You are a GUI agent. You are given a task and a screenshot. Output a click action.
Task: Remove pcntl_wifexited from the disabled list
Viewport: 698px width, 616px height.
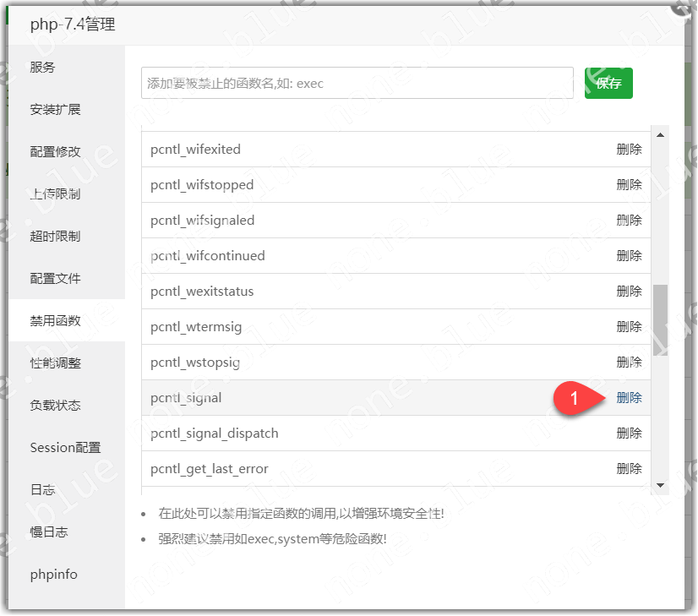630,149
